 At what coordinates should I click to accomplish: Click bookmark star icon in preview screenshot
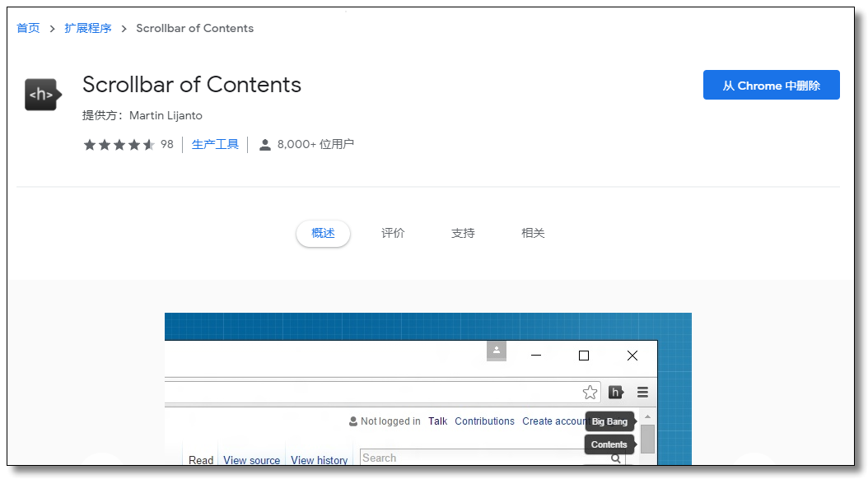(590, 392)
